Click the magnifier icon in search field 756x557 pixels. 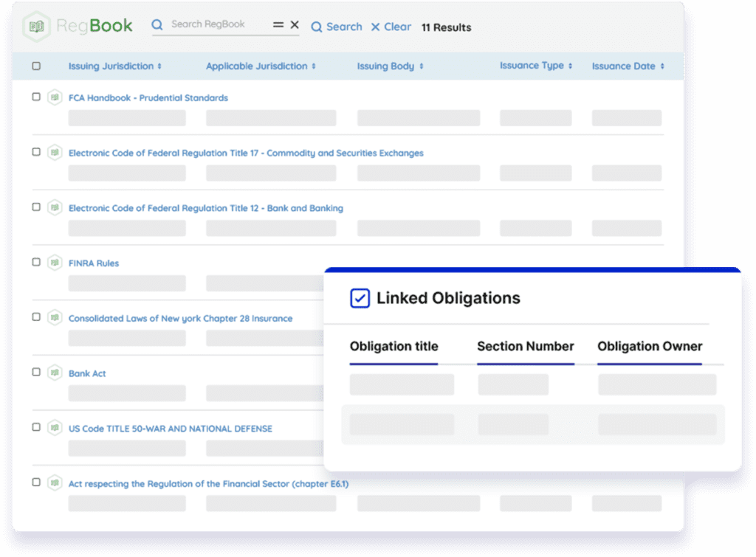coord(157,24)
